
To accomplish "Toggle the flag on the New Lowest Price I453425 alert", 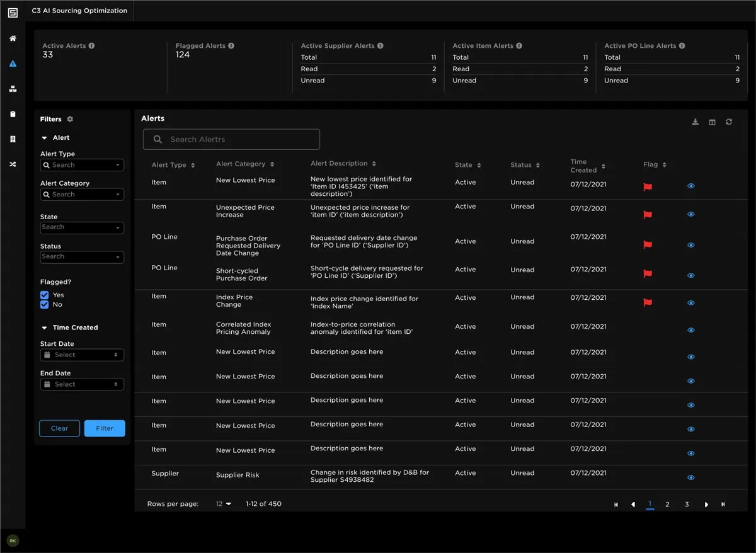I will 647,187.
